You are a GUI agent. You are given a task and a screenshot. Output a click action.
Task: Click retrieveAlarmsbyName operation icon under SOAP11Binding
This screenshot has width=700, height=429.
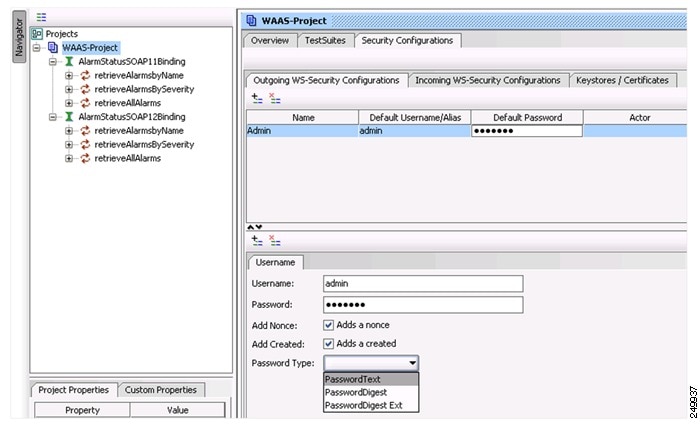tap(85, 75)
